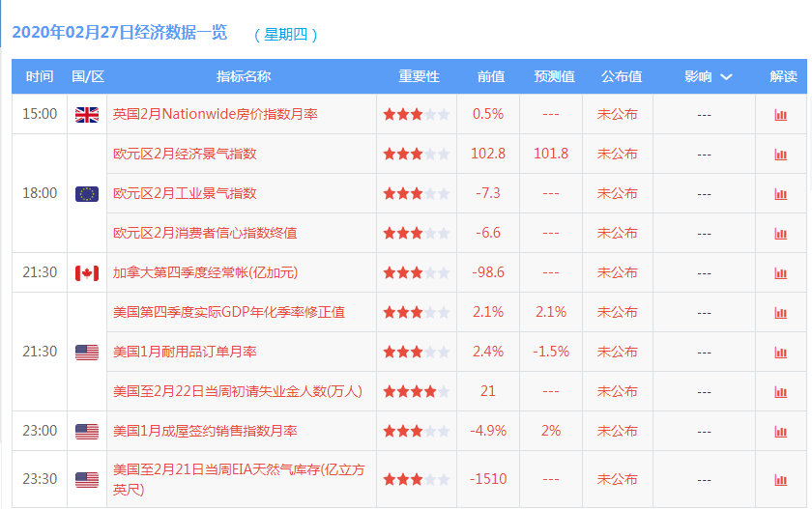Click 欧元区2月消费者信心指数终值 indicator

tap(205, 233)
